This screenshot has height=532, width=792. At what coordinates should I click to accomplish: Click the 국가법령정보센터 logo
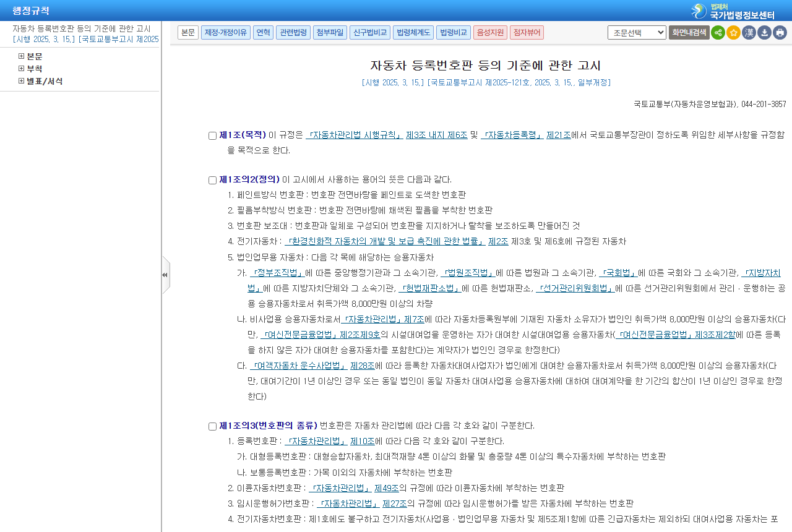click(733, 11)
